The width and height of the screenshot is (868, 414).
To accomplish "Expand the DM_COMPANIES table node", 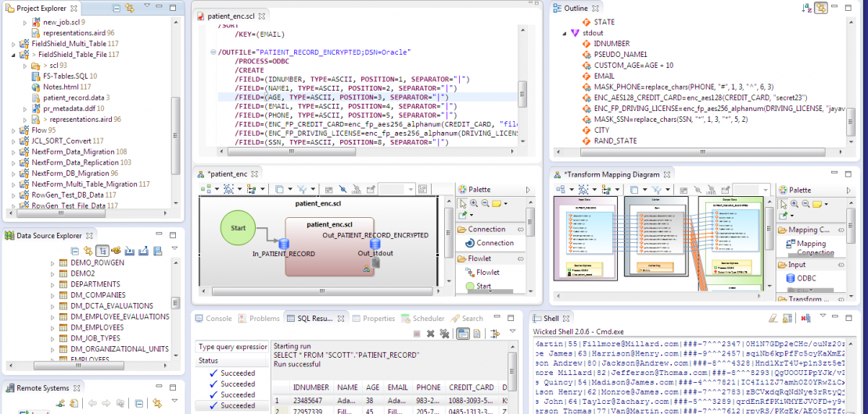I will tap(53, 295).
